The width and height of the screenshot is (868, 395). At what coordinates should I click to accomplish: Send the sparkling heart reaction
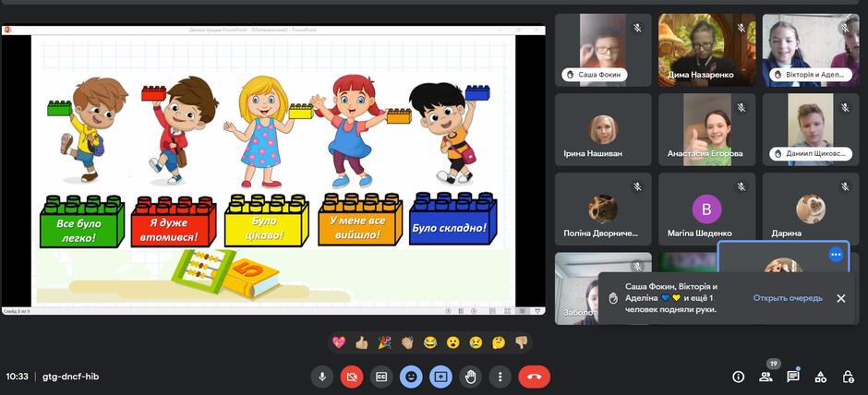pos(339,342)
